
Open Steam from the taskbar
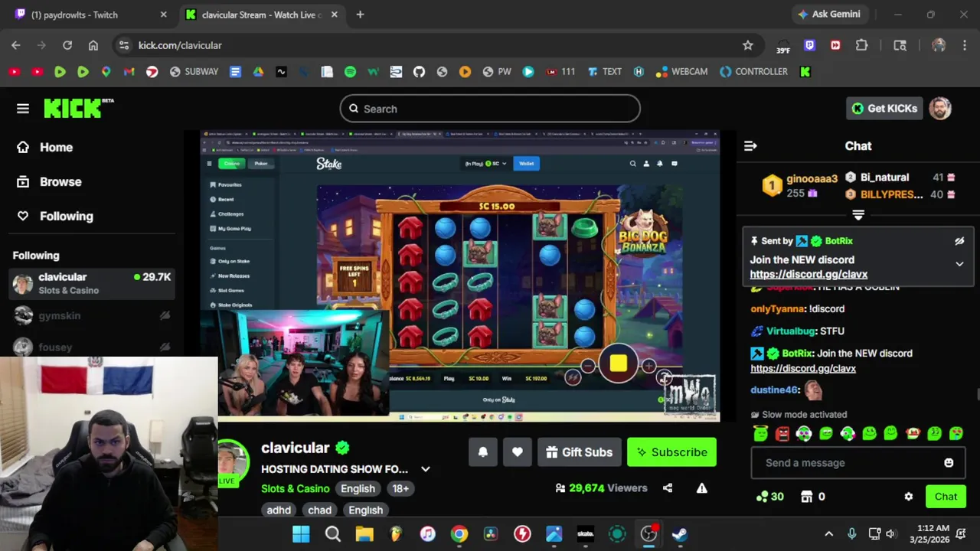(680, 533)
